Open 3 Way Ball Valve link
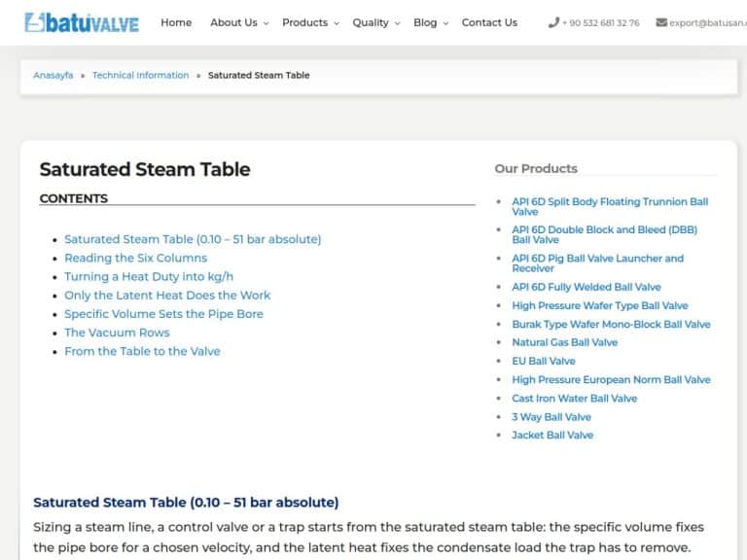The image size is (747, 560). 551,417
